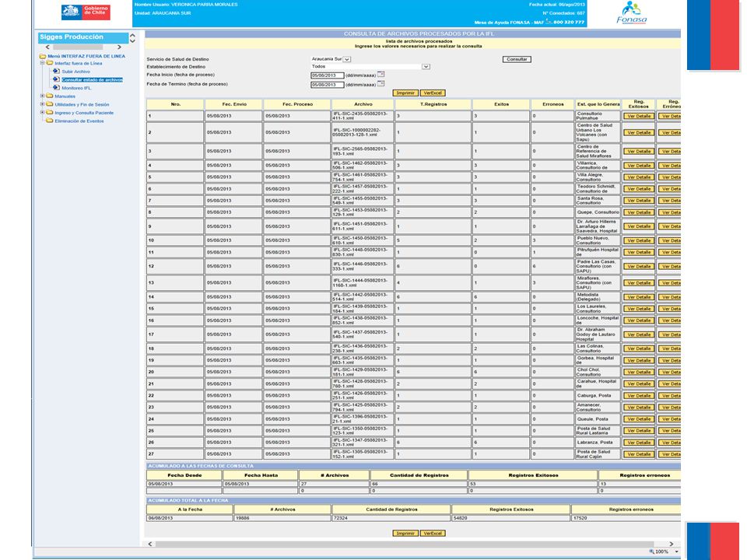Expand the Ingreso y Consulta Paciente node
Screen dimensions: 747x560
[x=42, y=113]
